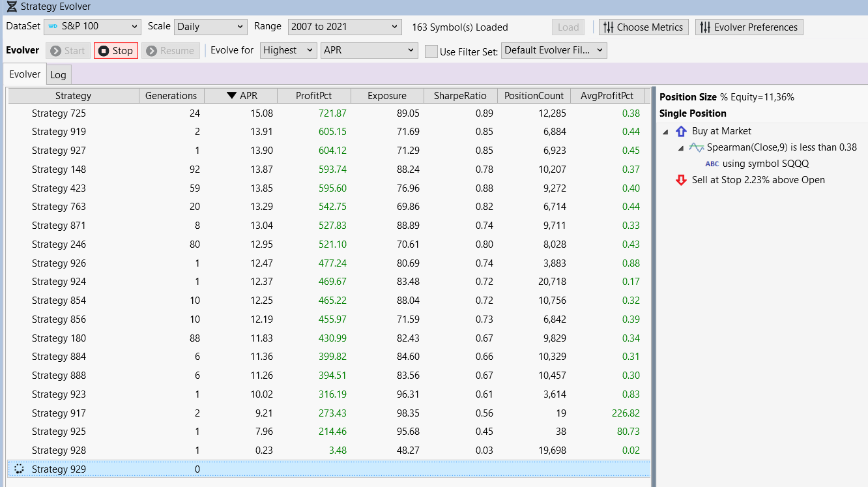Open the Scale Daily dropdown
Screen dimensions: 868x487
pos(210,27)
